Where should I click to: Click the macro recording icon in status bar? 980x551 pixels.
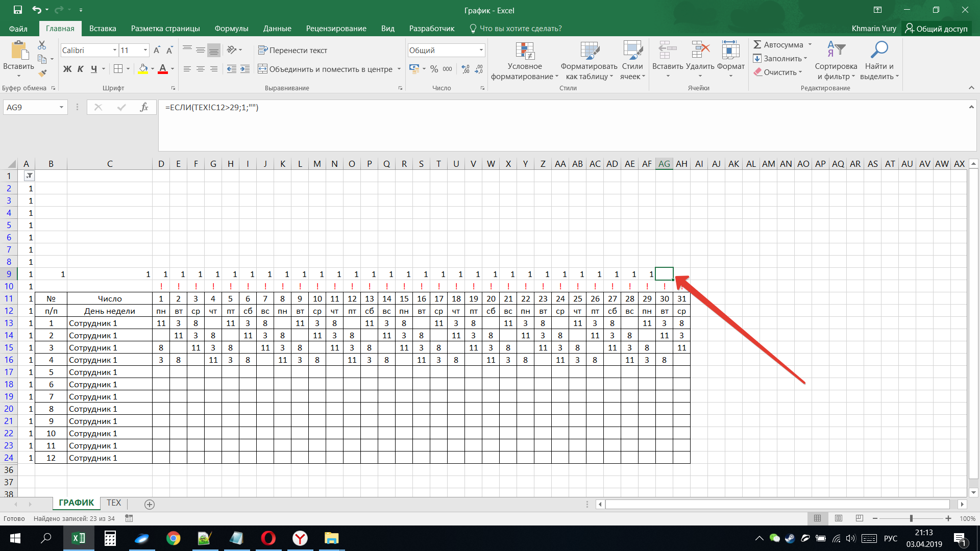pyautogui.click(x=129, y=518)
